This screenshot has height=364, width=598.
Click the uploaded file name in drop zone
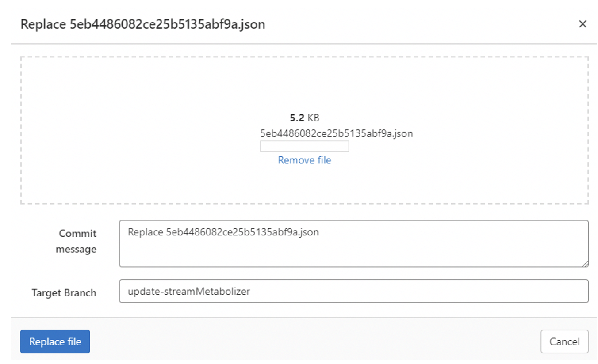click(x=336, y=133)
